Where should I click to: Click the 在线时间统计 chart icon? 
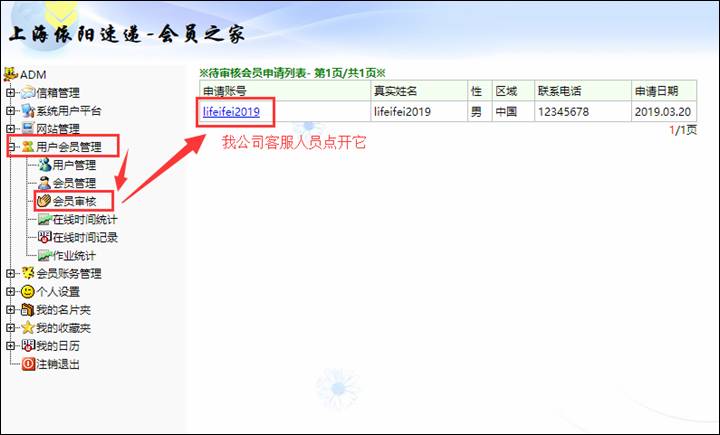44,219
